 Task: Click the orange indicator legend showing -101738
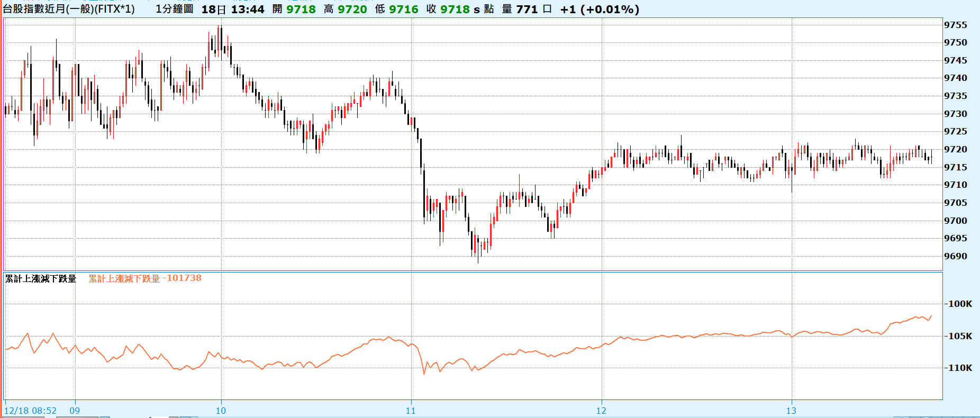(145, 278)
